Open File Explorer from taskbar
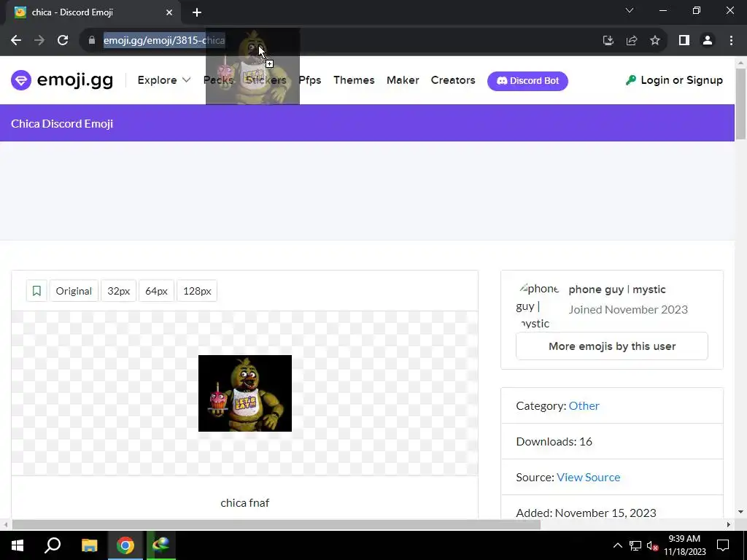The height and width of the screenshot is (560, 747). (x=89, y=545)
